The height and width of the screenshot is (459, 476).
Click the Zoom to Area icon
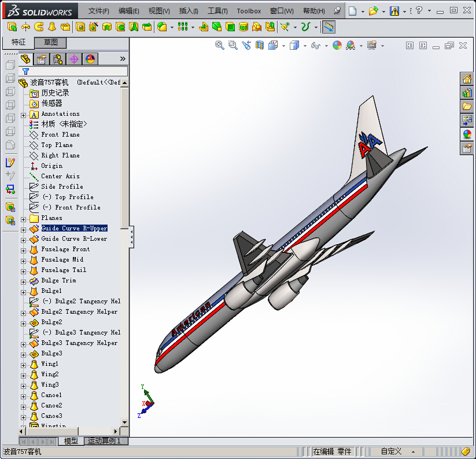click(233, 46)
